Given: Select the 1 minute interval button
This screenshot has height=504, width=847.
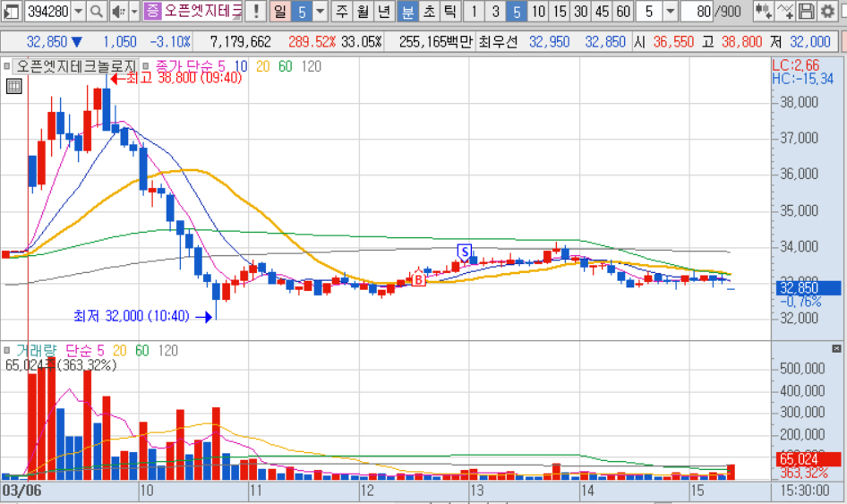Looking at the screenshot, I should coord(475,11).
